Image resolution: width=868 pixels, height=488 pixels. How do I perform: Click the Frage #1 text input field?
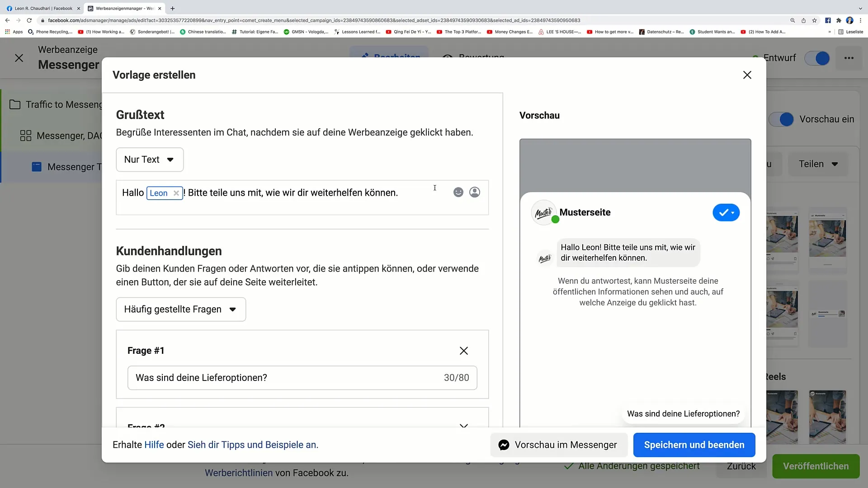tap(303, 378)
